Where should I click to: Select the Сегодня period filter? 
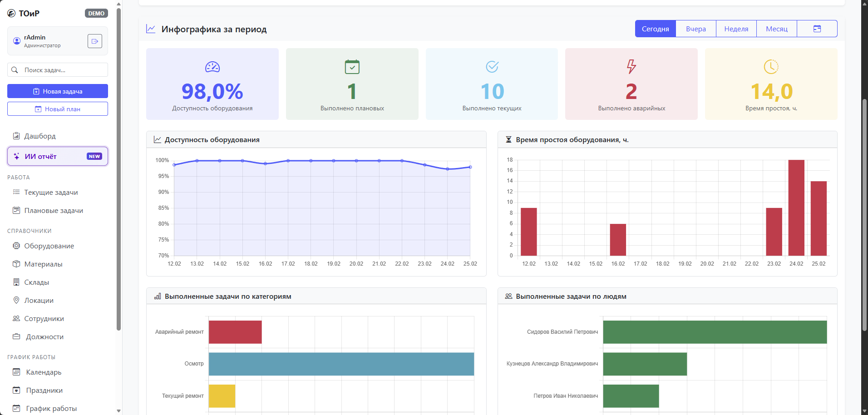655,29
